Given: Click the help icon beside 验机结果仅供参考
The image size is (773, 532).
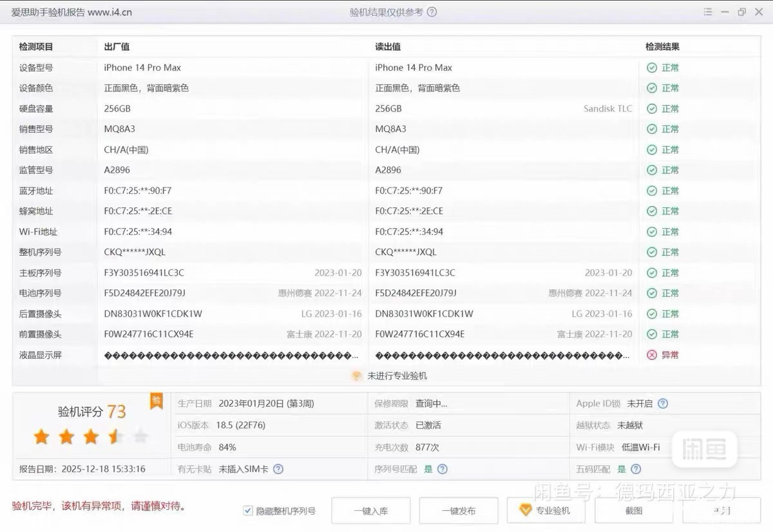Looking at the screenshot, I should (x=432, y=12).
